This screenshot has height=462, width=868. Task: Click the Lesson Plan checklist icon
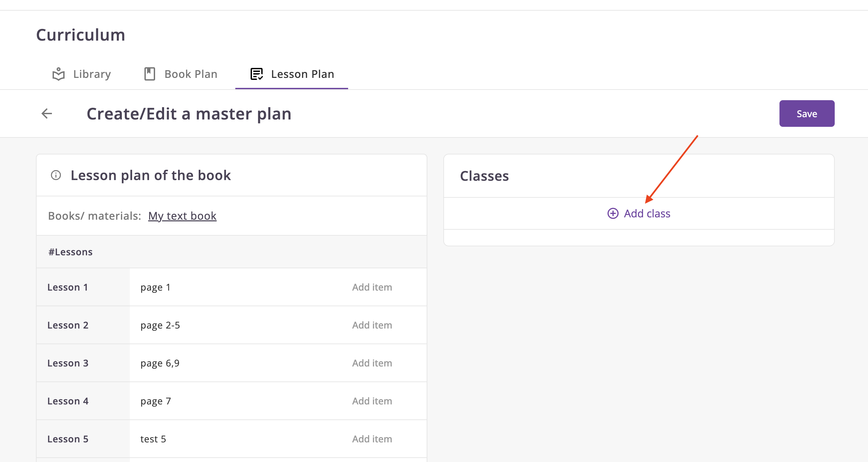click(256, 74)
